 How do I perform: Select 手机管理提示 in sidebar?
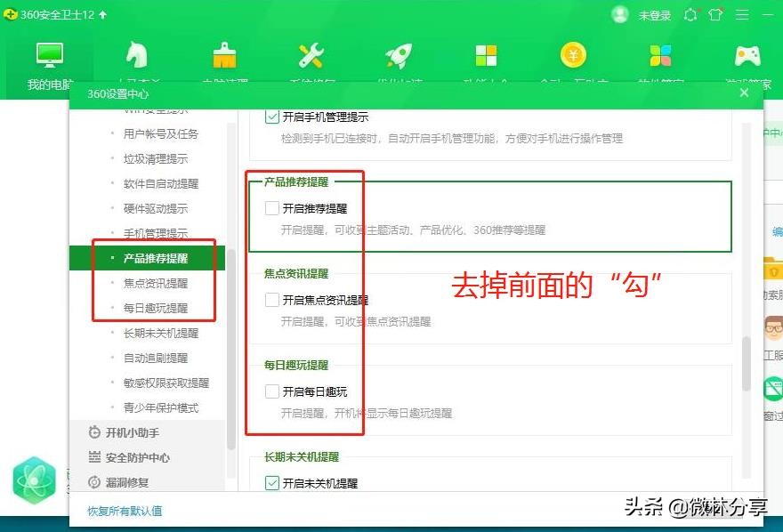tap(156, 233)
